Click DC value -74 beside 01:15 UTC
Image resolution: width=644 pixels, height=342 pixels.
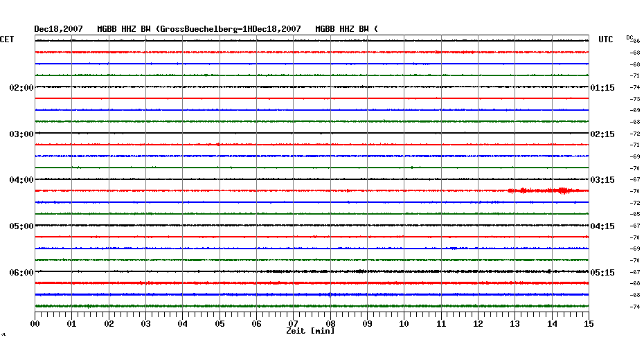pyautogui.click(x=635, y=87)
